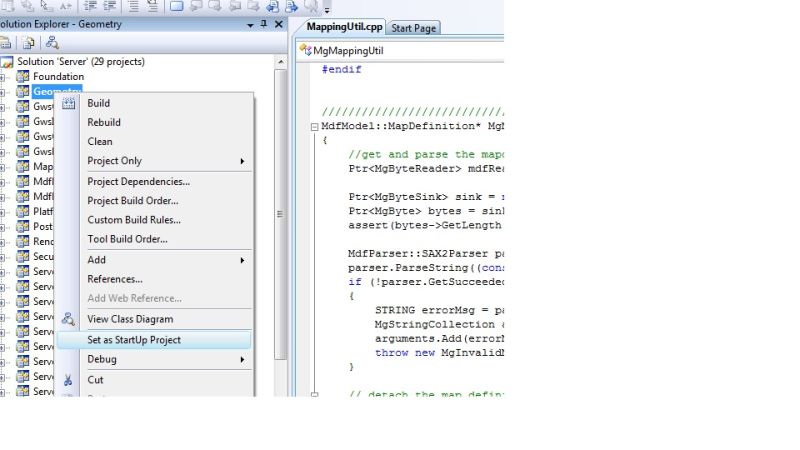
Task: Expand the Project Only submenu arrow
Action: (x=242, y=161)
